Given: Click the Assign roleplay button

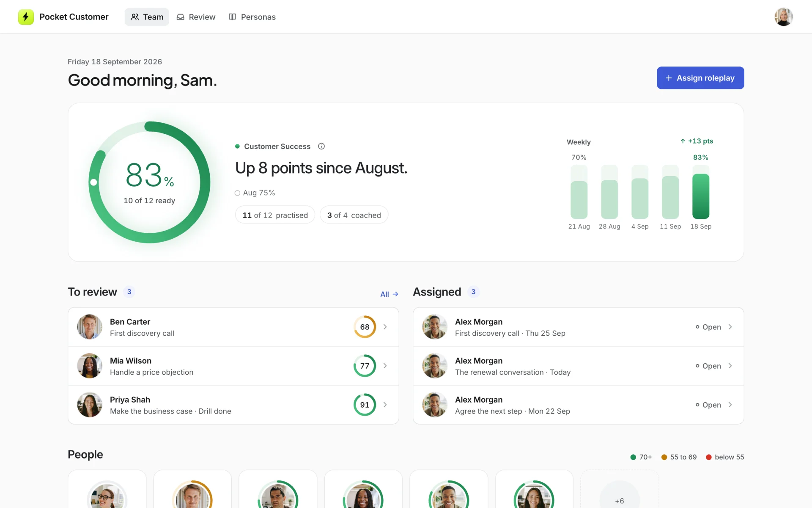Looking at the screenshot, I should [x=700, y=78].
